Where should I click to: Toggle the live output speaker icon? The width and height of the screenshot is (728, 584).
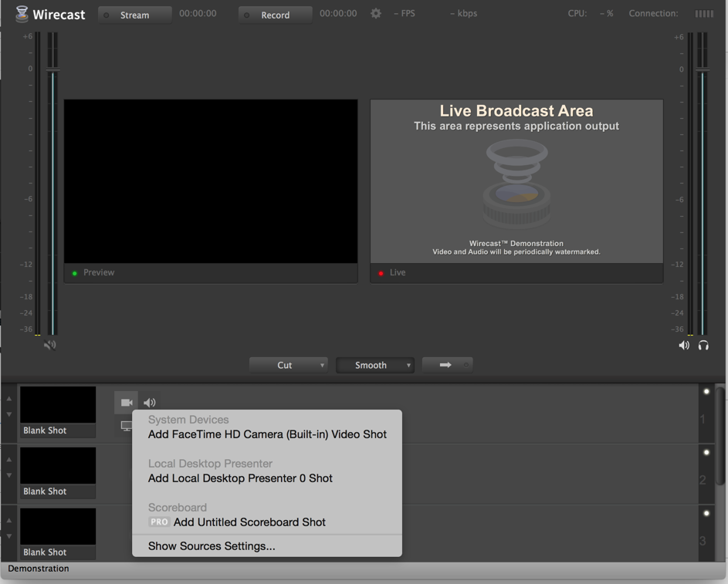point(684,345)
